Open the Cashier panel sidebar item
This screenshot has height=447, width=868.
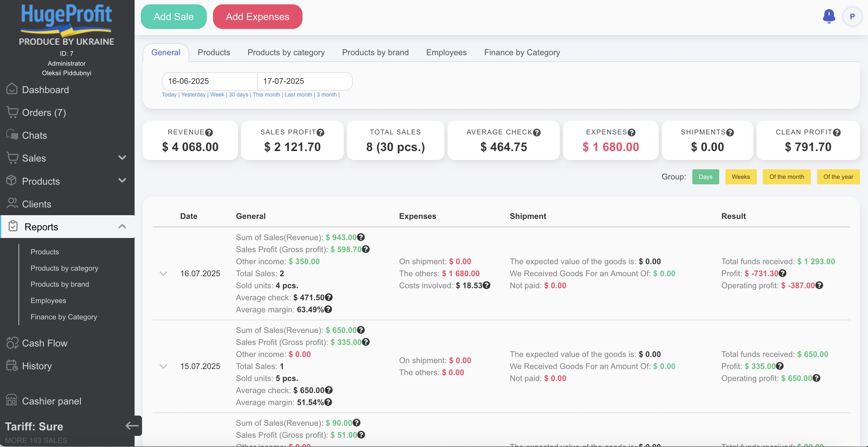tap(51, 401)
